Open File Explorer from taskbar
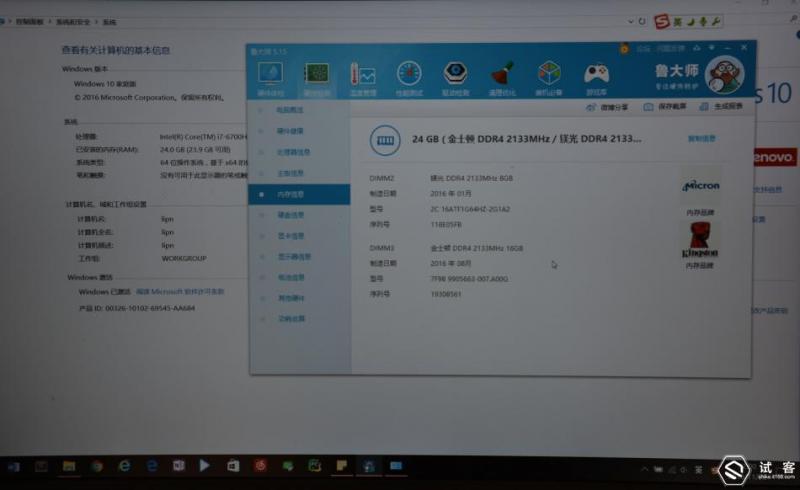The width and height of the screenshot is (800, 490). click(69, 466)
